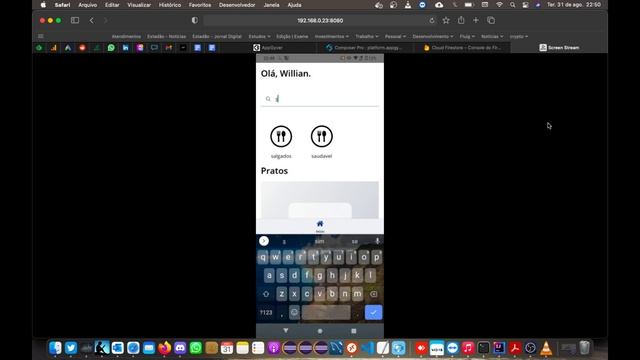Toggle the Shift key on the keyboard

[x=266, y=294]
